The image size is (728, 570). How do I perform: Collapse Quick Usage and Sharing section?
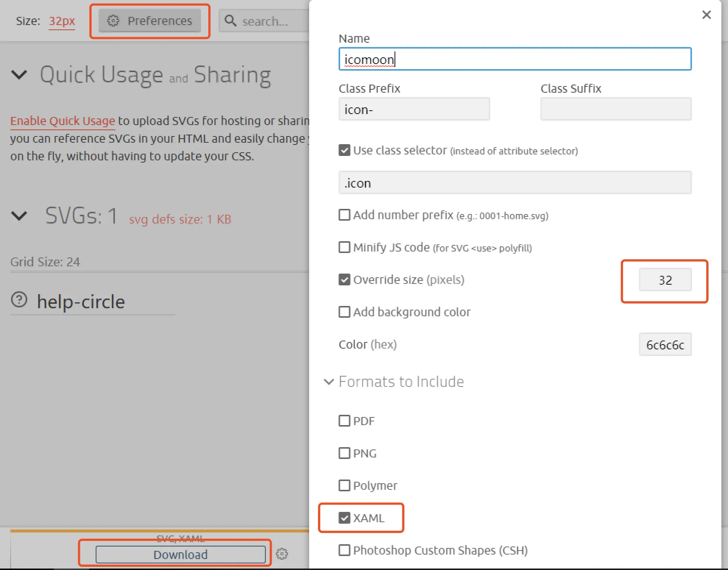pyautogui.click(x=19, y=75)
